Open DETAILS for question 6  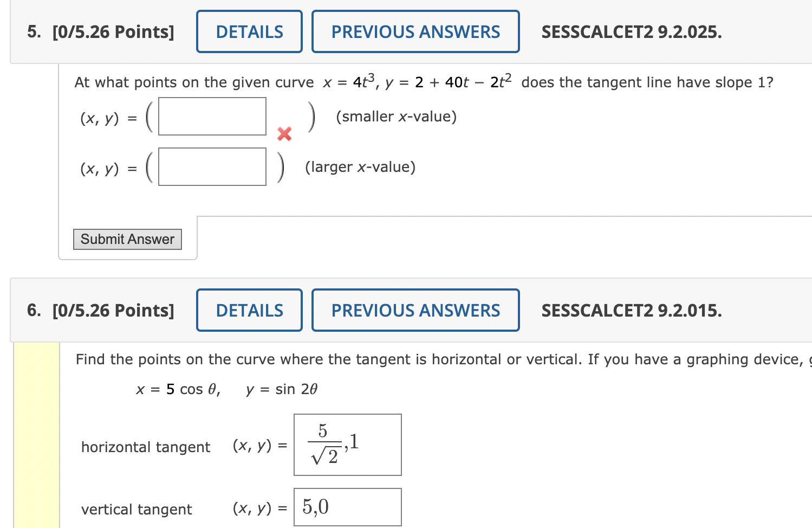coord(249,310)
